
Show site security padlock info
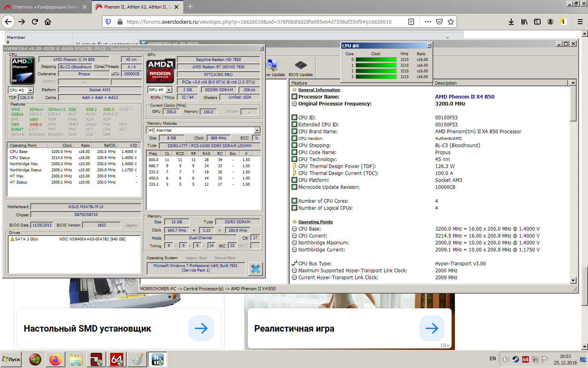point(120,22)
